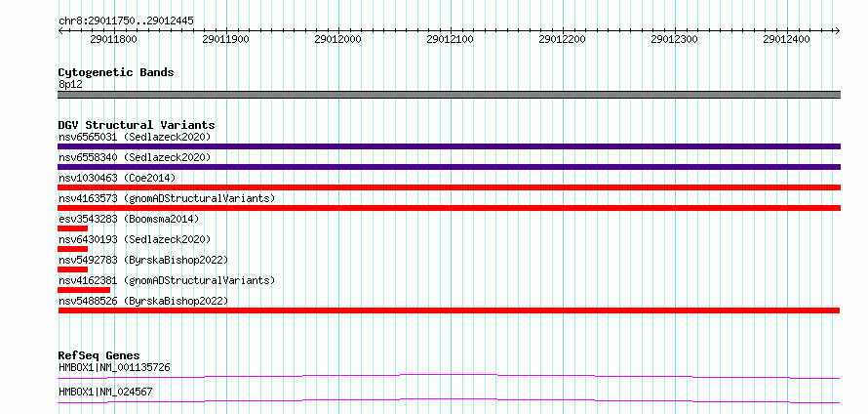Open variant nsv5488526 (ByrskaBishop2022) label
This screenshot has height=414, width=868.
pos(143,301)
